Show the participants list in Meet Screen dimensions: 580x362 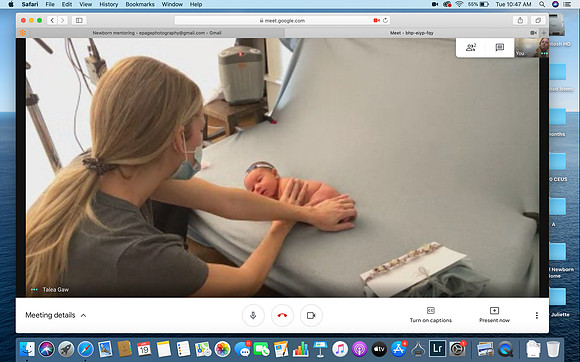471,47
